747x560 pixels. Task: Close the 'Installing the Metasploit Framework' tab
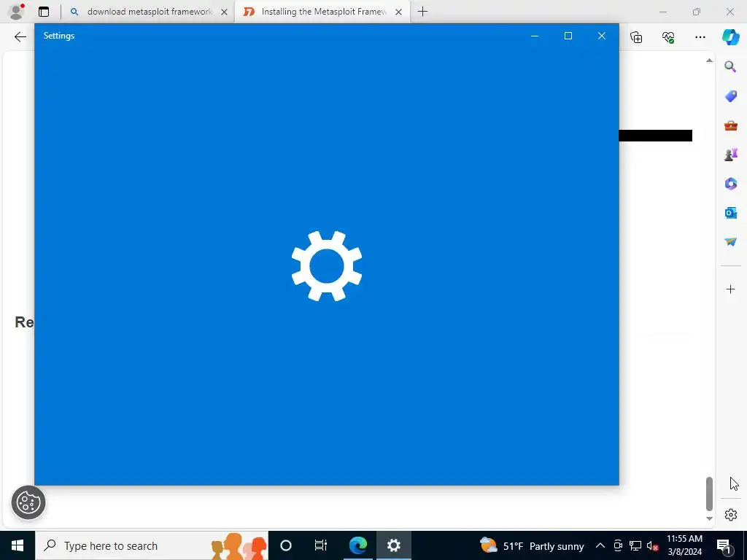(x=399, y=12)
